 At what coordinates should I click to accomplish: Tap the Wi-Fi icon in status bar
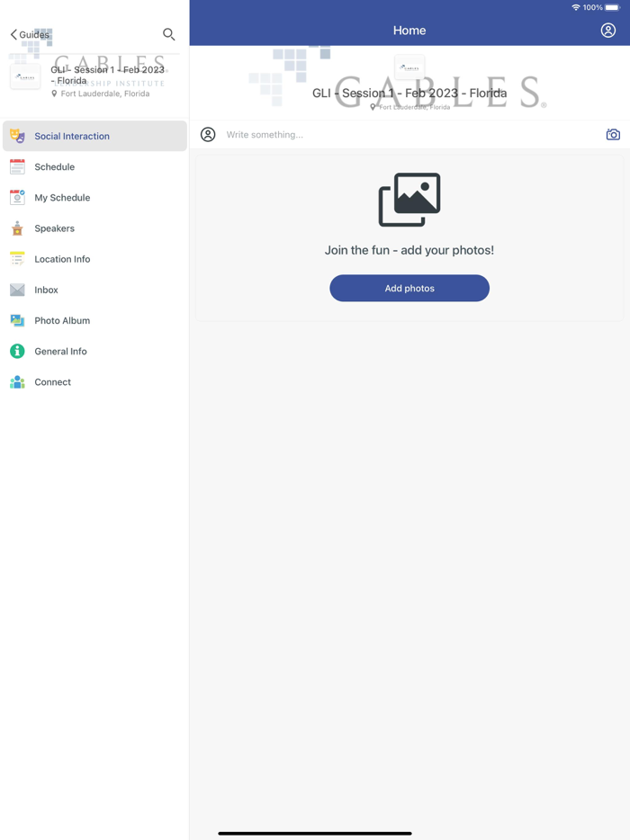coord(576,7)
